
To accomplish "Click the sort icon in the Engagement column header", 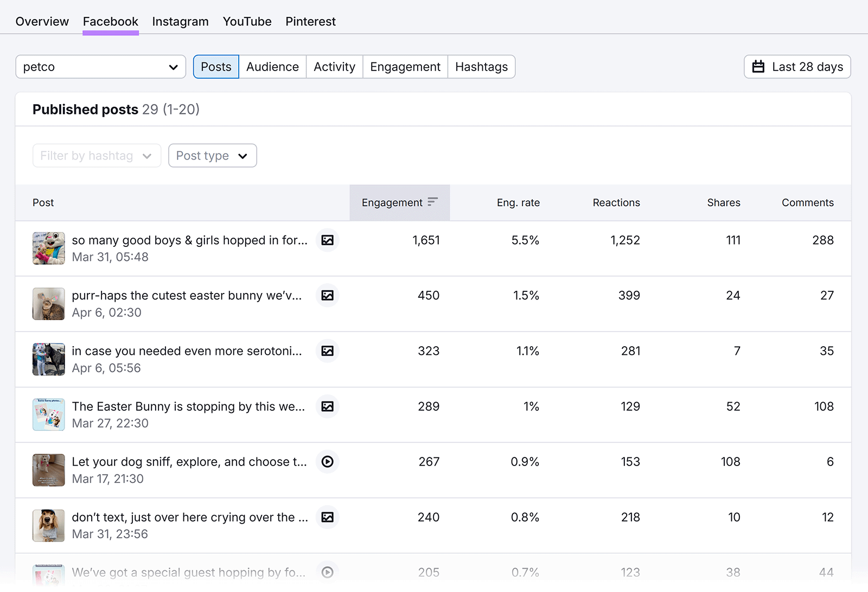I will click(432, 201).
